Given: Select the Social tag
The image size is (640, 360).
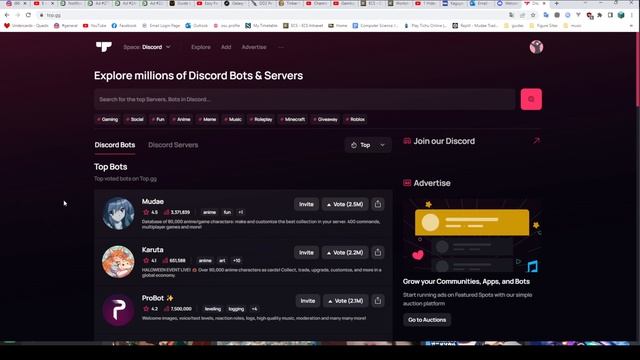Looking at the screenshot, I should click(135, 119).
